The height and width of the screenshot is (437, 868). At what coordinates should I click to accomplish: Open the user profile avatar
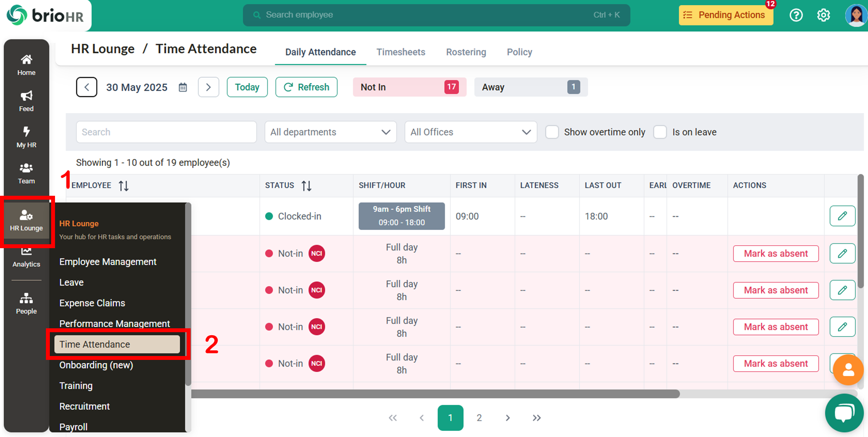(856, 15)
